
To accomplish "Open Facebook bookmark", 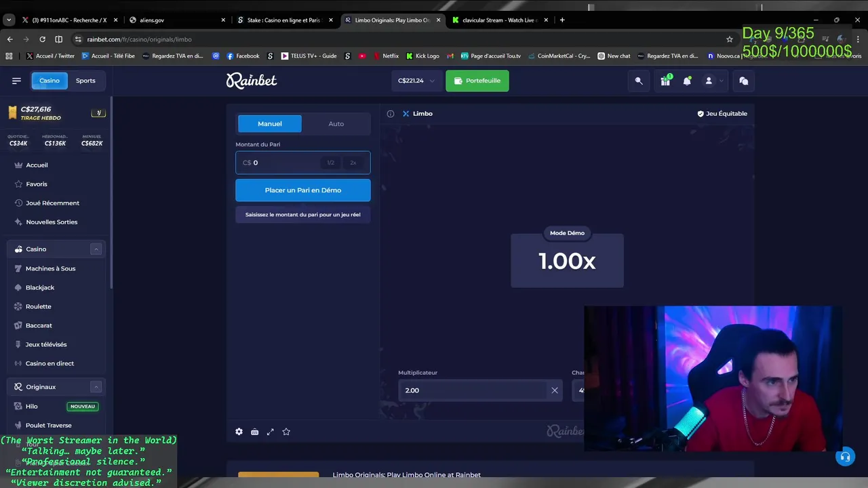I will click(x=243, y=56).
